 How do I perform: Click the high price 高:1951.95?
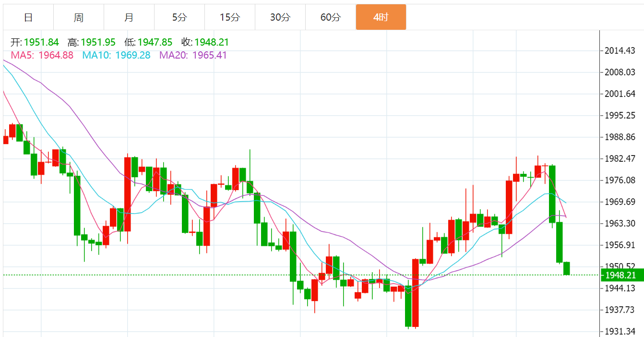point(92,42)
